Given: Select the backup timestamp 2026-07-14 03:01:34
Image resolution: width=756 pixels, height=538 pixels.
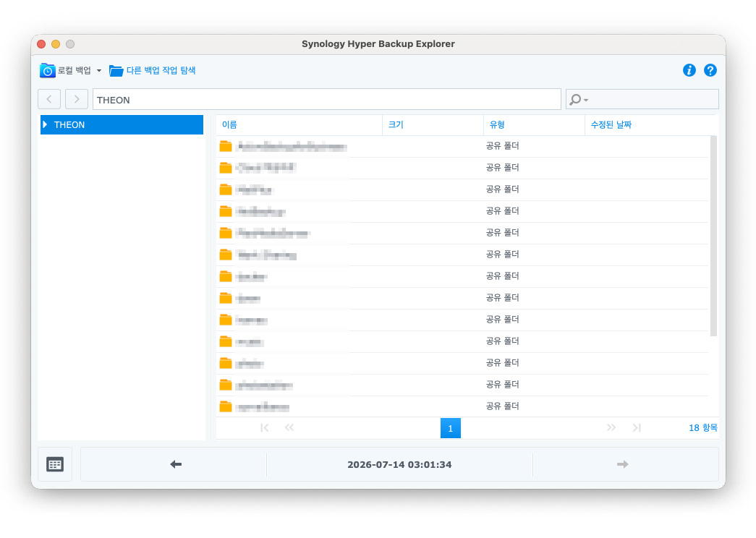Looking at the screenshot, I should pos(399,465).
